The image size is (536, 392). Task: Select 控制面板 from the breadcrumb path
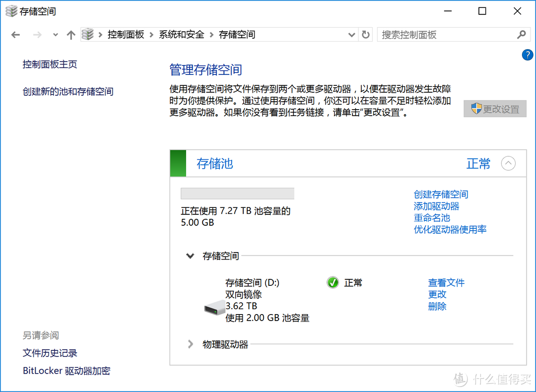(x=126, y=34)
